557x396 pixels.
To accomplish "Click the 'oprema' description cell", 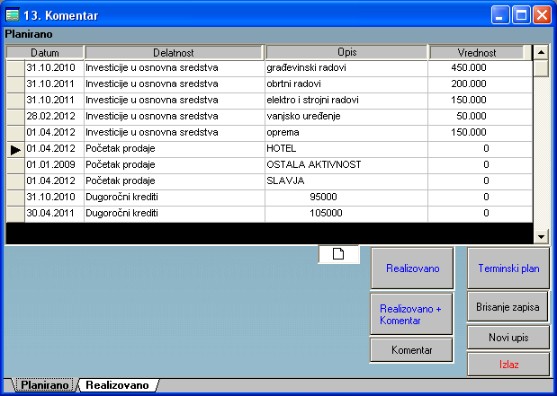I will point(346,133).
